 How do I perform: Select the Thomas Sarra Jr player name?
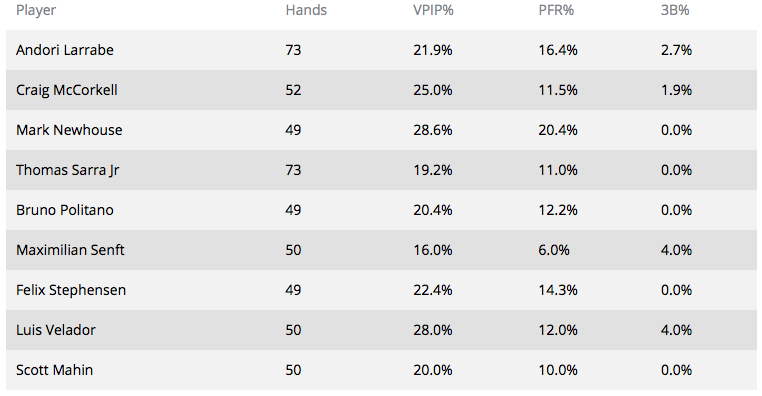click(x=68, y=171)
